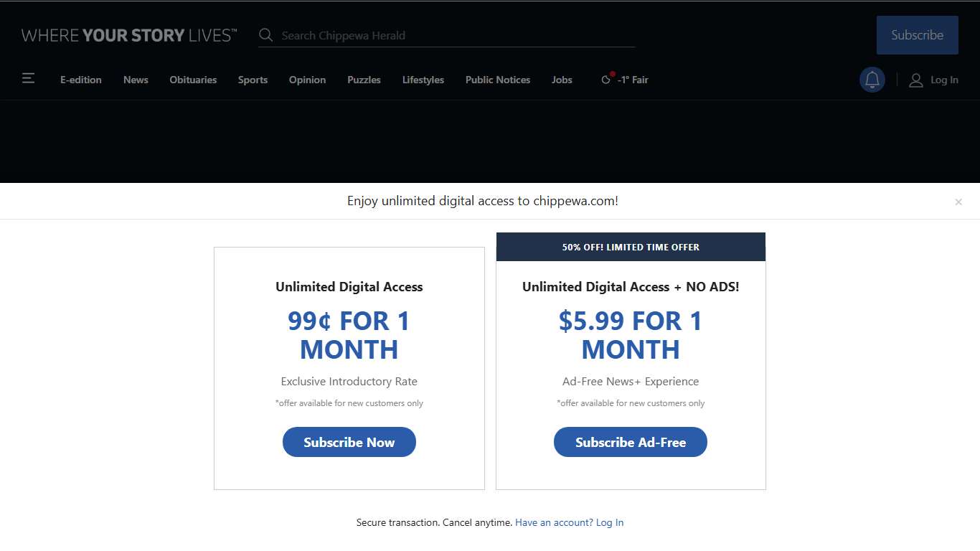Open the E-edition menu item
The height and width of the screenshot is (551, 980).
[80, 80]
